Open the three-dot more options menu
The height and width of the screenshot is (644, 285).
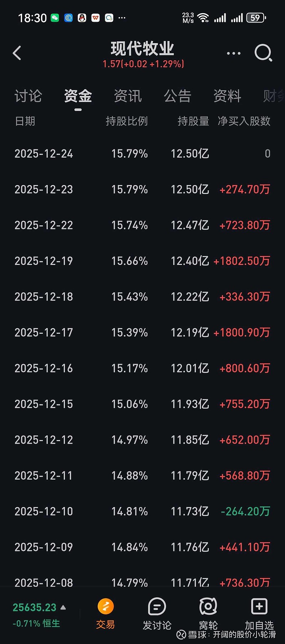[234, 53]
